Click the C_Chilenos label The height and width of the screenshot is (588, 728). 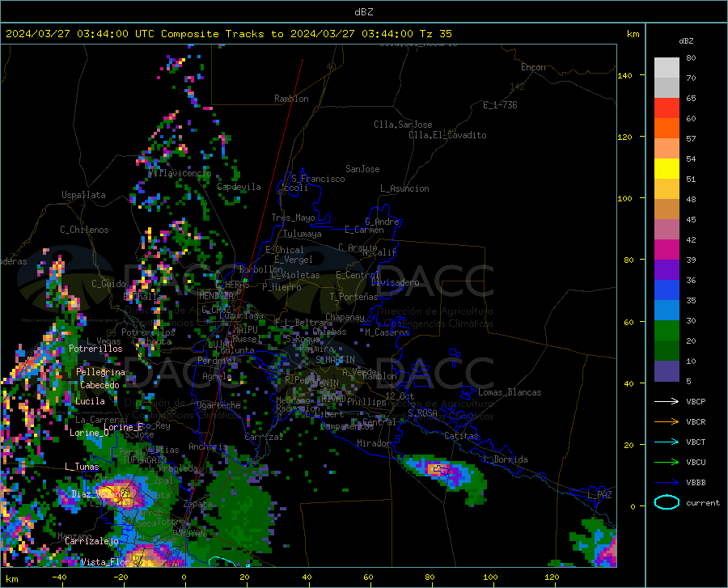[x=84, y=230]
